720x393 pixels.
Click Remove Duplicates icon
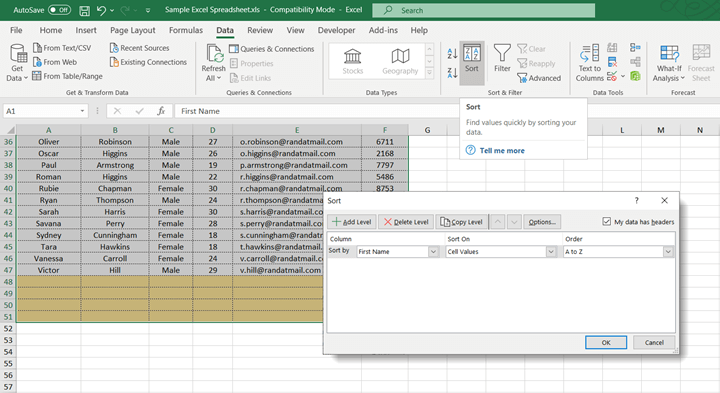[612, 62]
